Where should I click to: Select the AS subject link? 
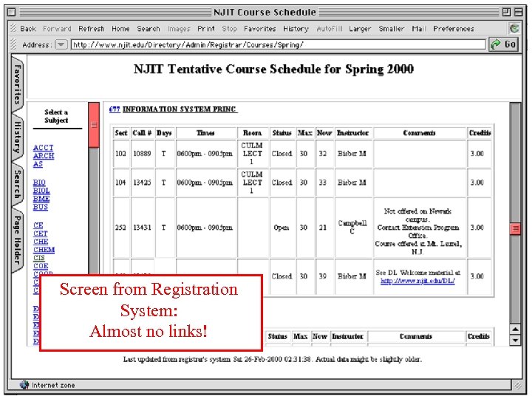tap(38, 164)
